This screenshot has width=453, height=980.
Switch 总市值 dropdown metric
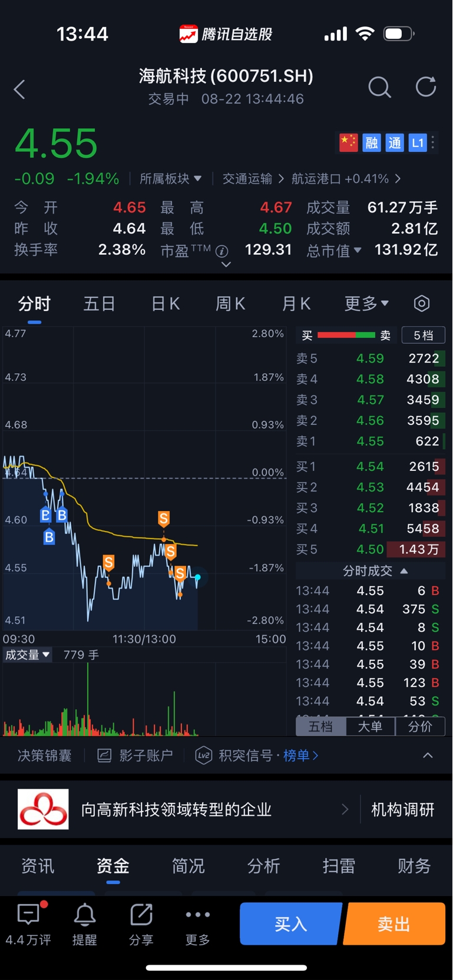334,251
